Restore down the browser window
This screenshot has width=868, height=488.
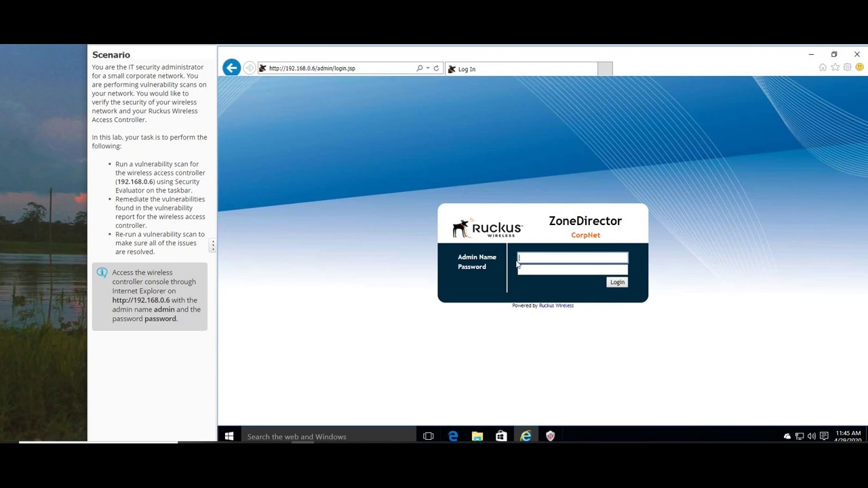pyautogui.click(x=834, y=54)
